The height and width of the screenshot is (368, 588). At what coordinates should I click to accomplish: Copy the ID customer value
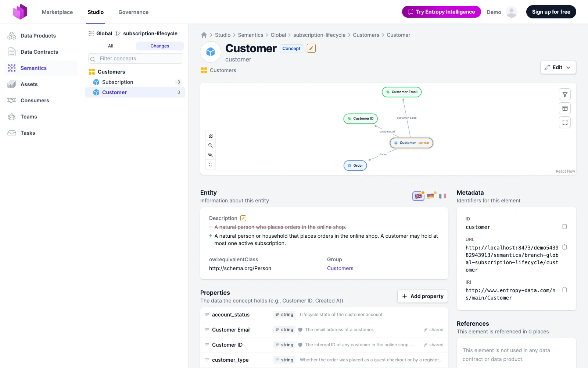pyautogui.click(x=564, y=226)
